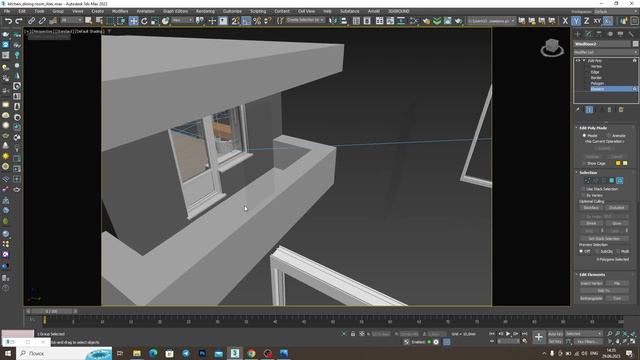Toggle the 2.5D Snaps button
The image size is (640, 360).
236,21
